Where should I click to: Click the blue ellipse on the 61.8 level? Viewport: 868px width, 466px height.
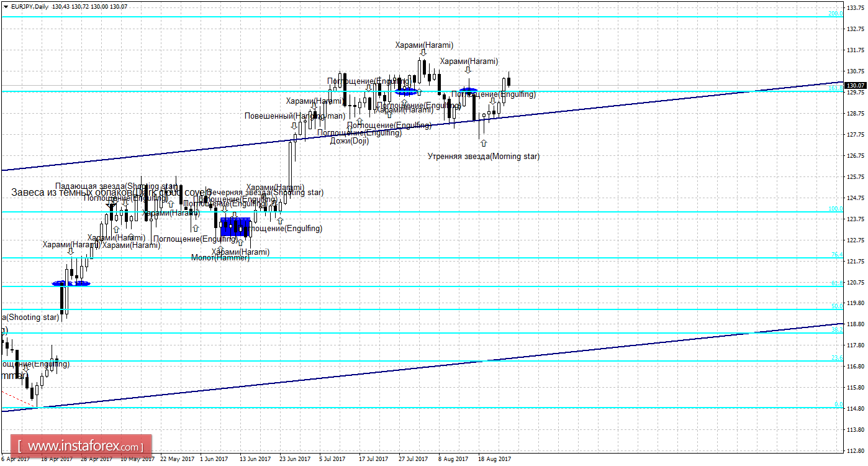(71, 283)
